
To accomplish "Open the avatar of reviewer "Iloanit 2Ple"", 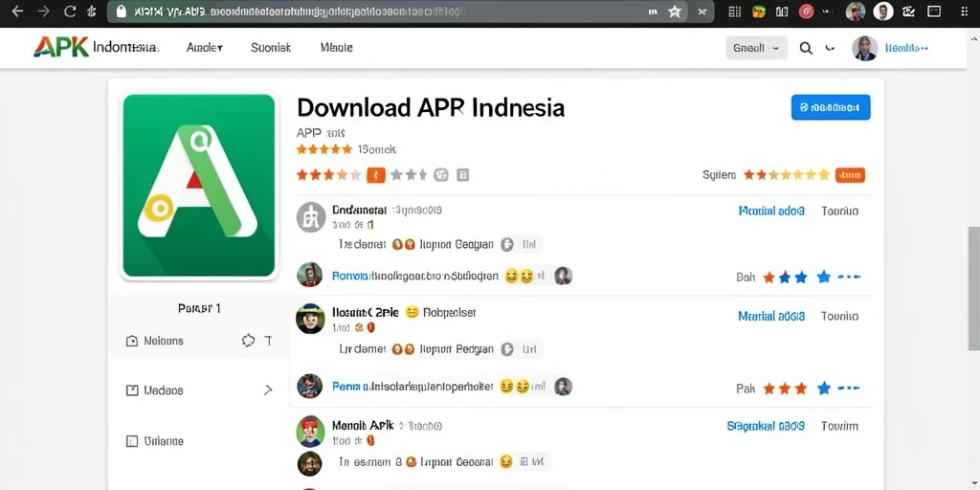I will (310, 319).
